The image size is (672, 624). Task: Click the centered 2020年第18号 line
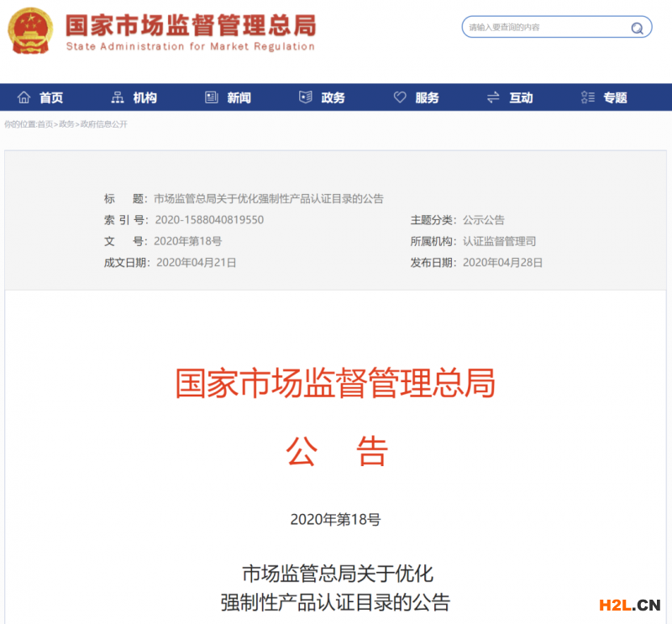pyautogui.click(x=335, y=519)
